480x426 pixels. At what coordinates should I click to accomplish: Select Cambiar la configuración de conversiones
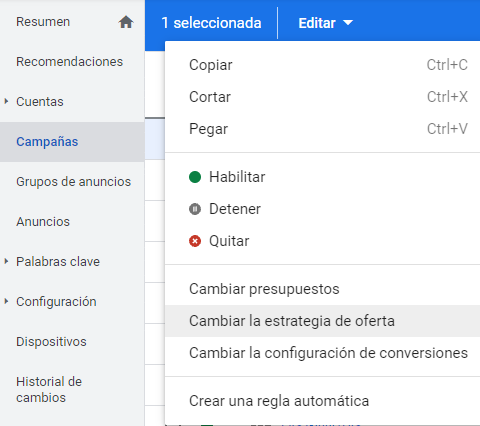point(323,353)
